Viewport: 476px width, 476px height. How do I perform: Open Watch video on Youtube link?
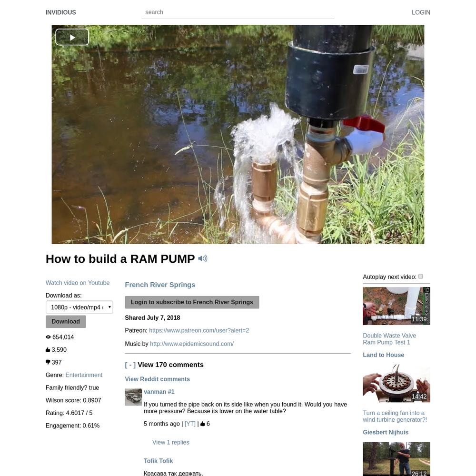tap(78, 283)
